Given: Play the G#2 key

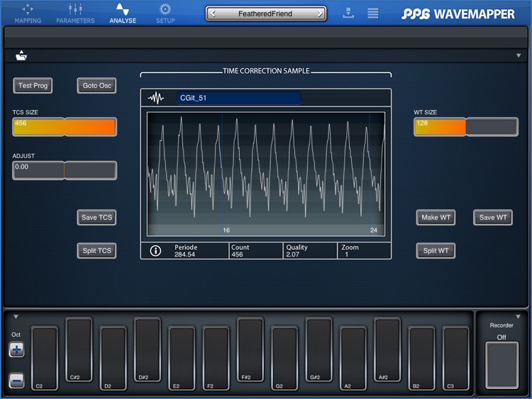Looking at the screenshot, I should (319, 349).
